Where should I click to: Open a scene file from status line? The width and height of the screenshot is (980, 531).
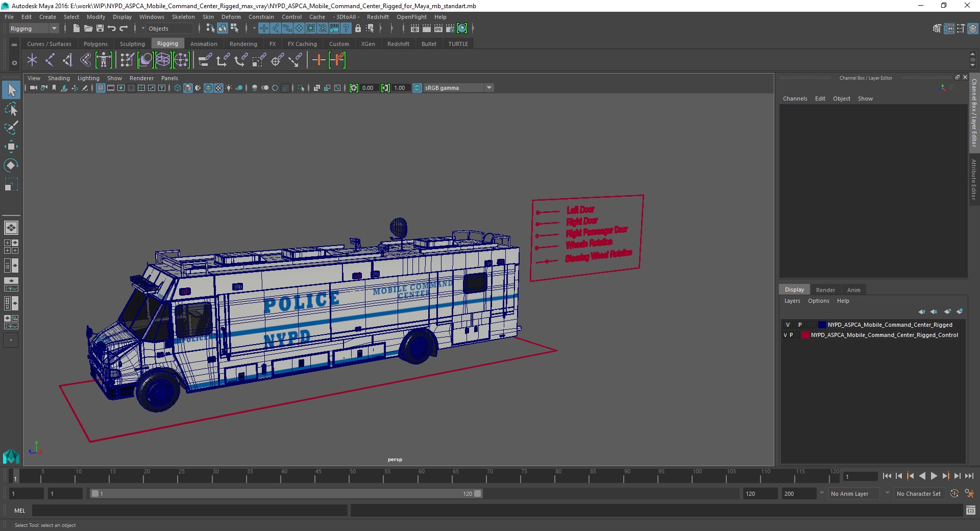click(88, 29)
